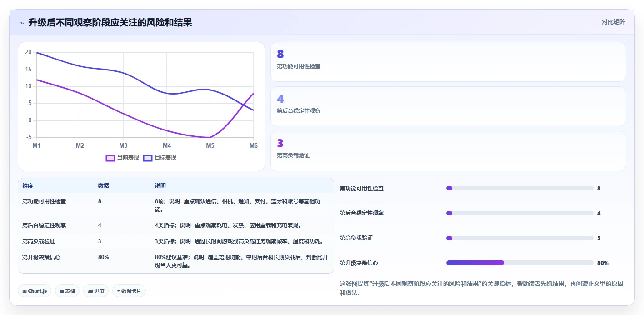This screenshot has height=315, width=644.
Task: Click the lightning icon beside the title
Action: pos(21,22)
